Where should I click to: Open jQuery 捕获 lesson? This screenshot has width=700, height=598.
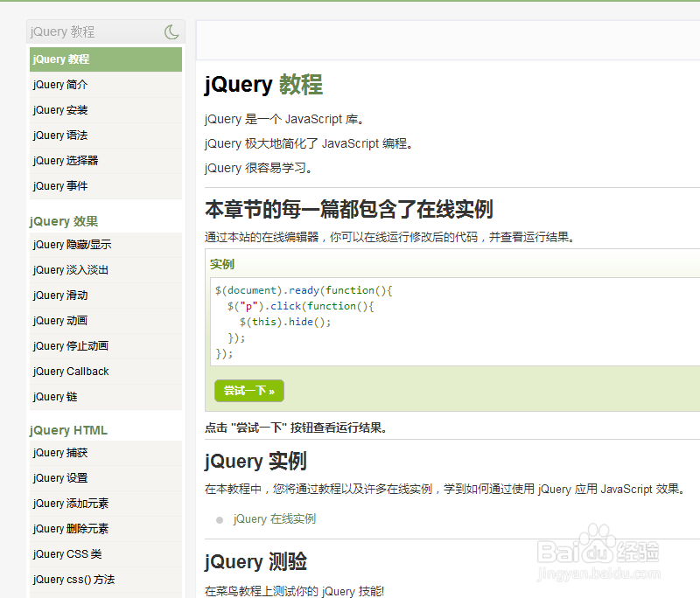106,453
